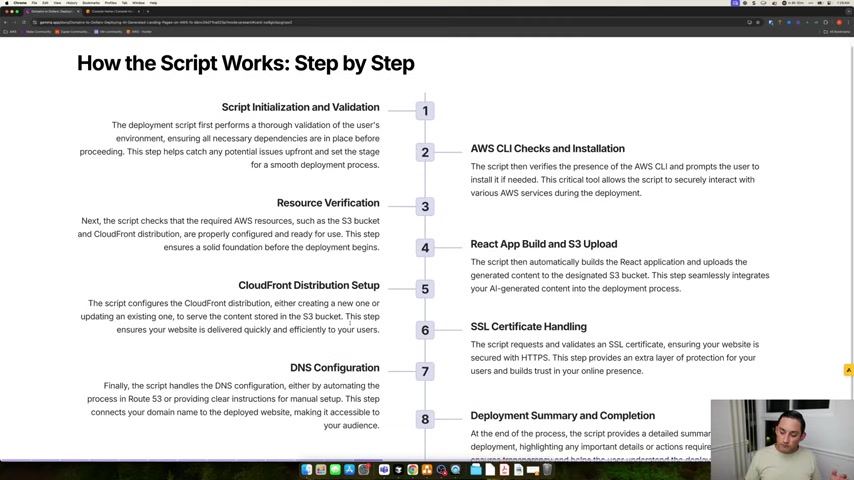Open Google Chrome from the dock
854x480 pixels.
(x=412, y=470)
